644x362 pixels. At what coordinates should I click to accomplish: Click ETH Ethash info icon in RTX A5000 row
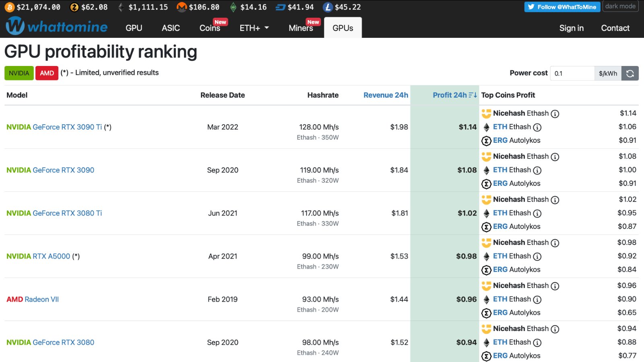click(537, 257)
